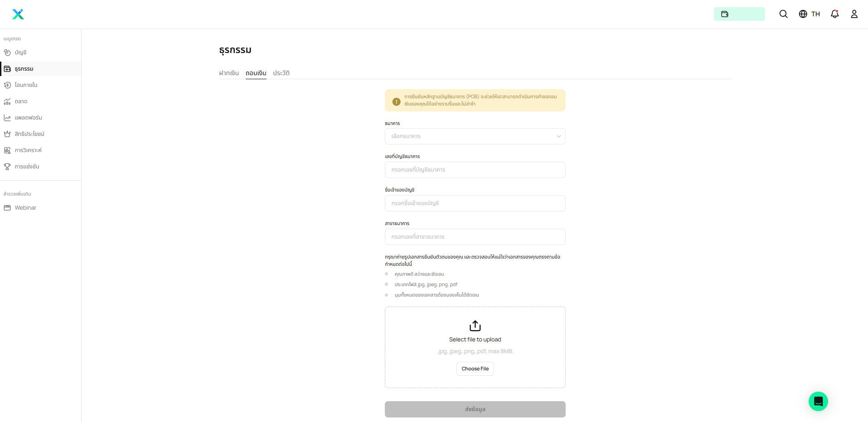Click the green wallet balance button
The height and width of the screenshot is (422, 868).
[x=739, y=14]
